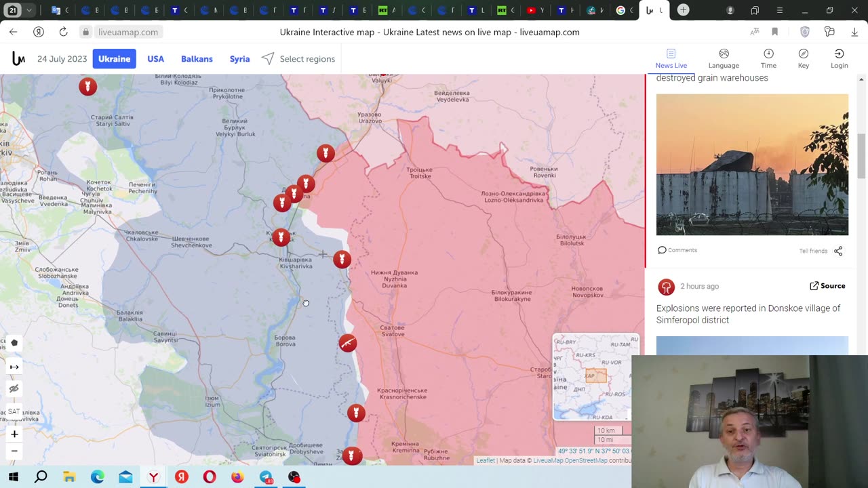The height and width of the screenshot is (488, 868).
Task: Reload the page
Action: [x=63, y=32]
